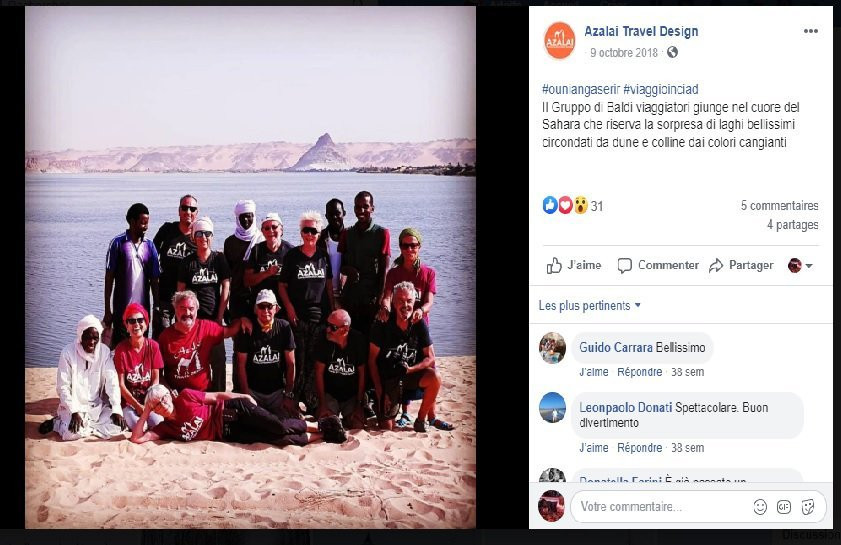Click Répondre under Guido Carrara's comment

(639, 372)
